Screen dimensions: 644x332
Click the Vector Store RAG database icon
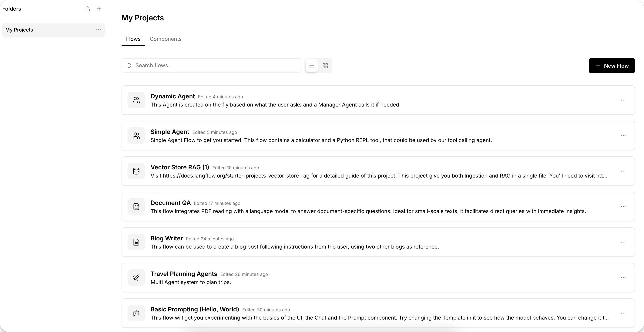point(136,171)
